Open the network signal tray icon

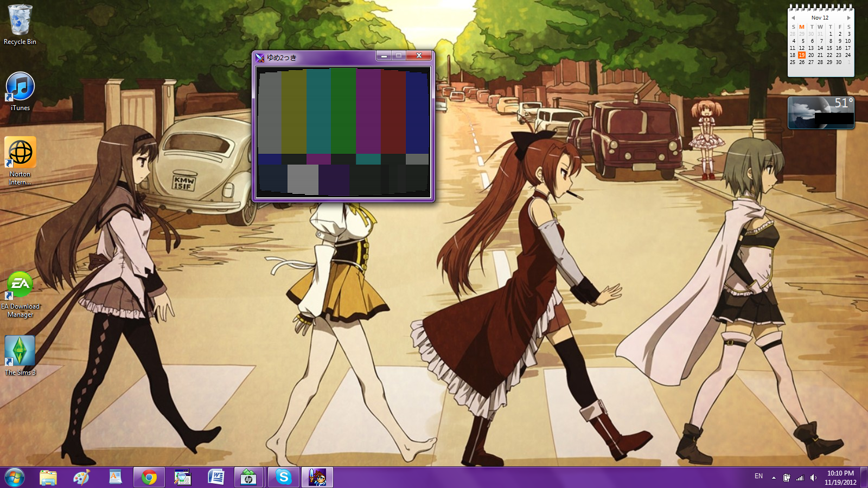pyautogui.click(x=800, y=478)
